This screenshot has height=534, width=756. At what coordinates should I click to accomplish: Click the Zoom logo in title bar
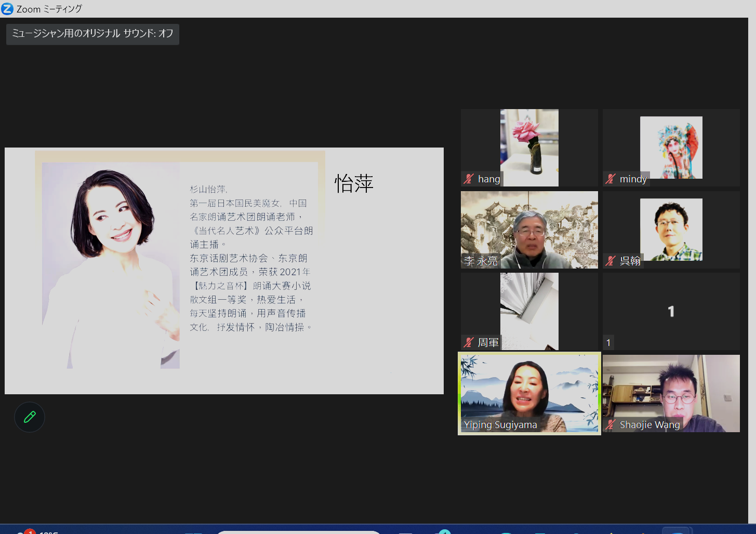[7, 9]
